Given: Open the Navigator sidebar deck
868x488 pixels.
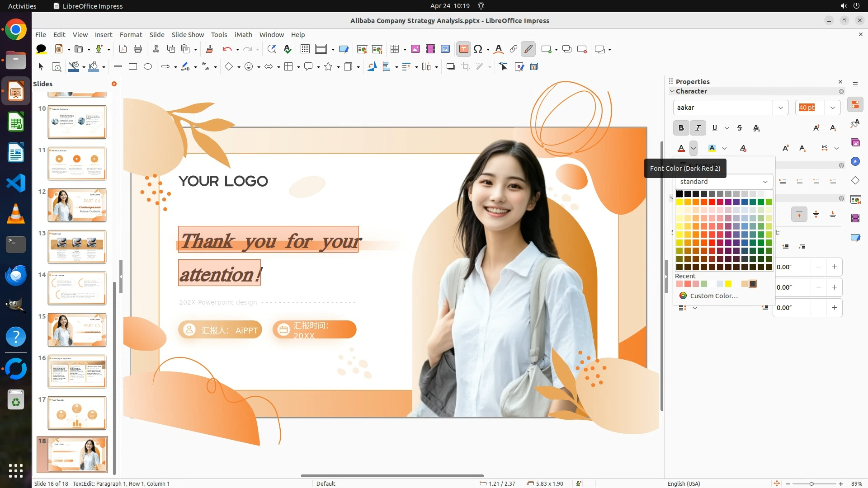Looking at the screenshot, I should 855,162.
